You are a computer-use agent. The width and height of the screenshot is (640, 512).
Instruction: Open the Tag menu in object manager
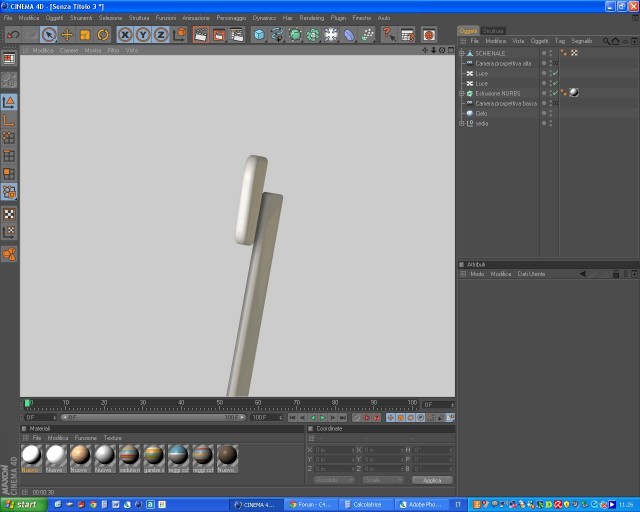tap(560, 41)
